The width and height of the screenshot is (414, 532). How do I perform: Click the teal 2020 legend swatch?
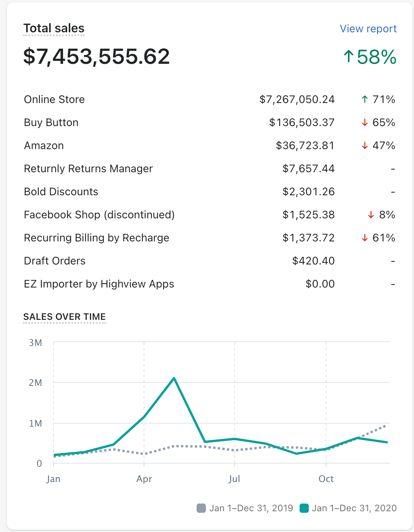click(304, 508)
